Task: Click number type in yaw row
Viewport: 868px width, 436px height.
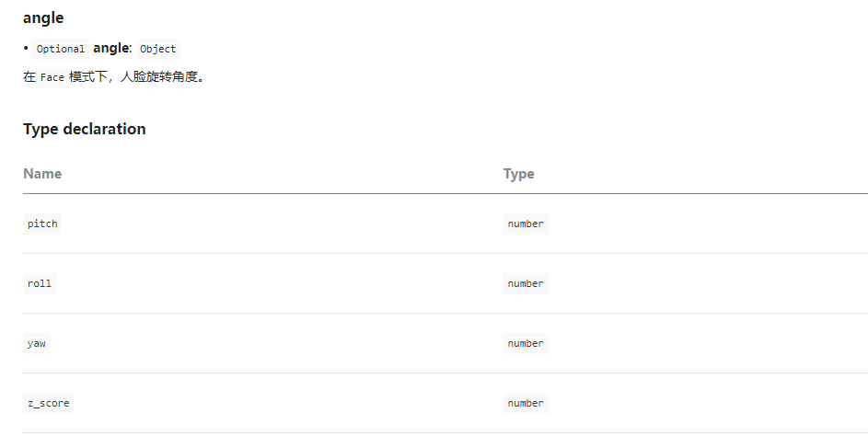Action: [x=526, y=343]
